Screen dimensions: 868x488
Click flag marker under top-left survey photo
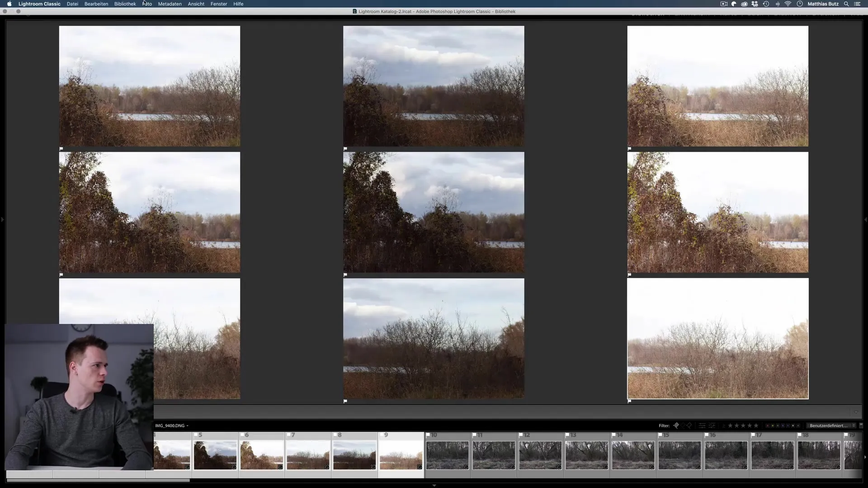tap(61, 149)
